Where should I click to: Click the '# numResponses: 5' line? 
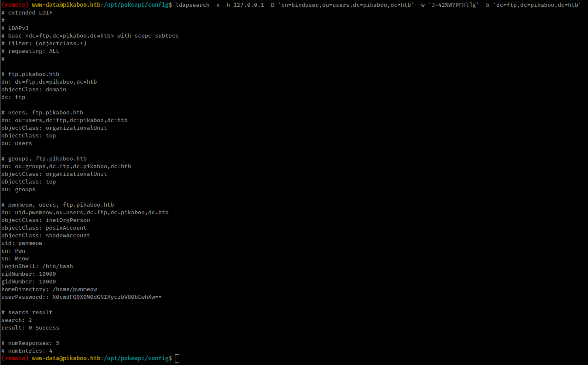point(30,343)
